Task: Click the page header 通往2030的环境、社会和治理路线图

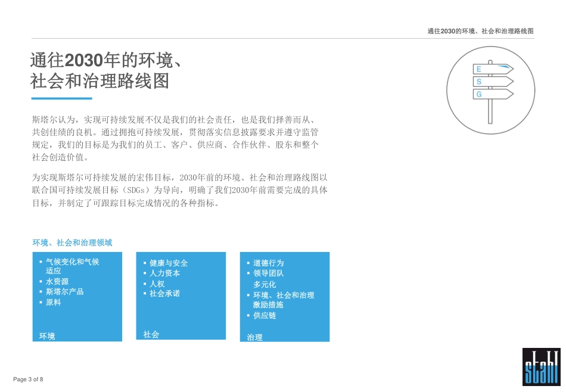Action: 480,31
